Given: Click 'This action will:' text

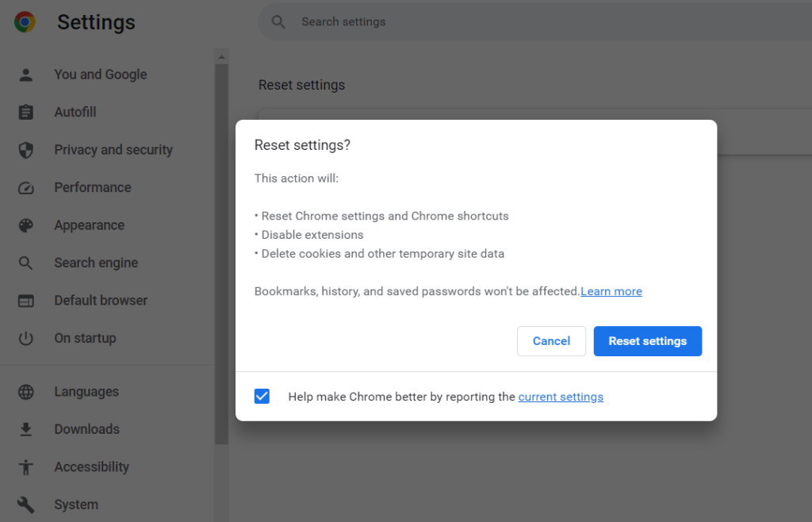Looking at the screenshot, I should 297,178.
